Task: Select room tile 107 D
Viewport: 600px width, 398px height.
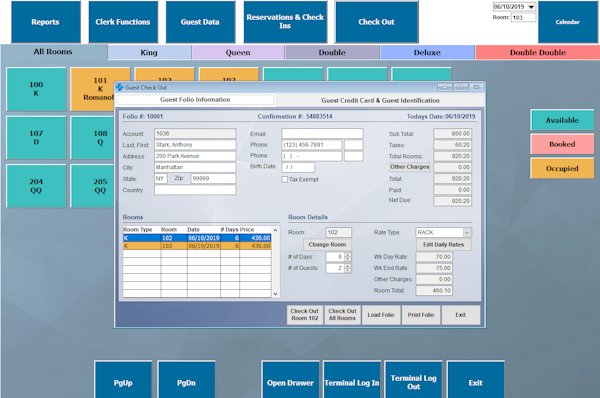Action: click(36, 138)
